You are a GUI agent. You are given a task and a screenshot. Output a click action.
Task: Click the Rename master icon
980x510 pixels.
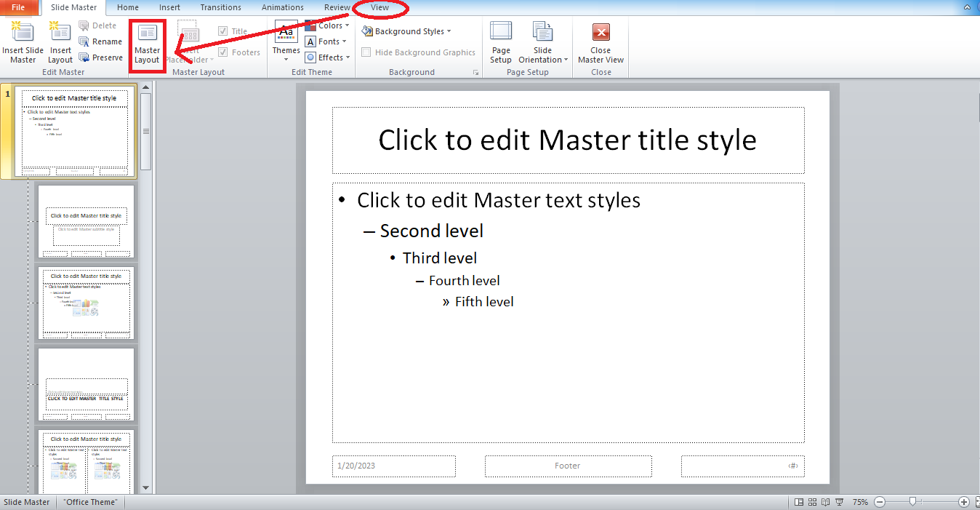coord(101,41)
